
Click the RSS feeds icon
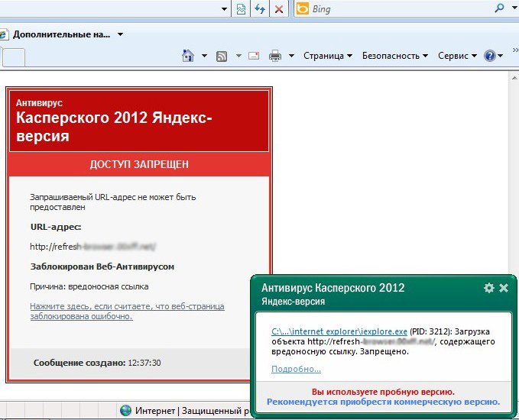(x=222, y=57)
